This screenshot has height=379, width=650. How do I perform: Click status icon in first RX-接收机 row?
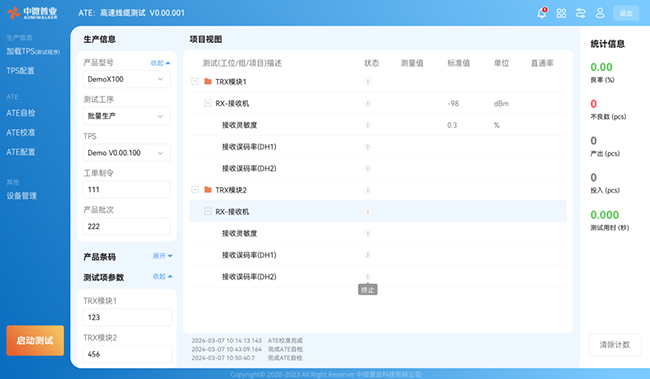pyautogui.click(x=367, y=103)
